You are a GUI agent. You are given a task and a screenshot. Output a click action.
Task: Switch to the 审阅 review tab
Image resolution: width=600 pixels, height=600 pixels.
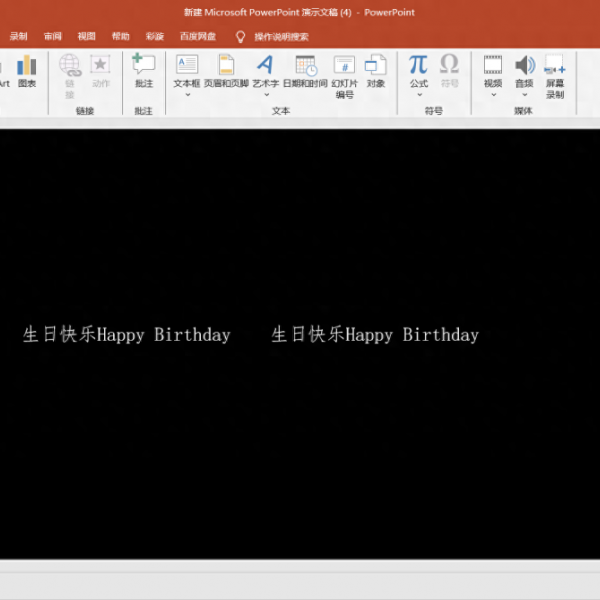click(x=52, y=36)
